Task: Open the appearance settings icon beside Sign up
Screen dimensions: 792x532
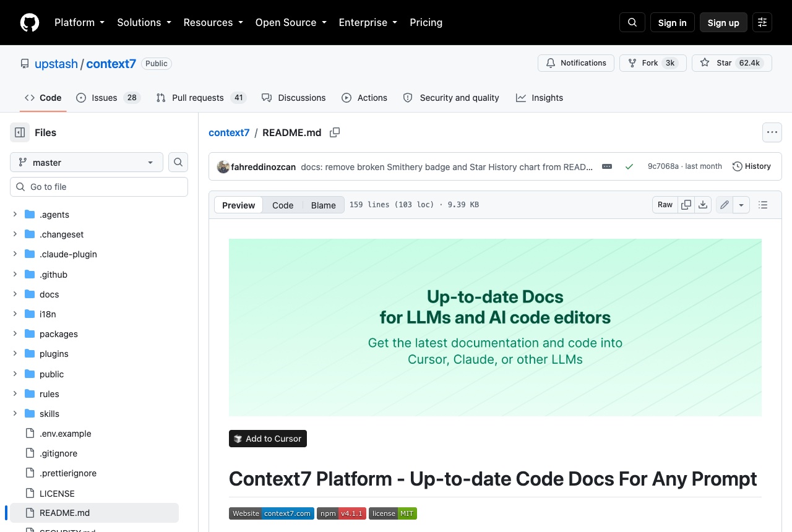Action: click(x=762, y=22)
